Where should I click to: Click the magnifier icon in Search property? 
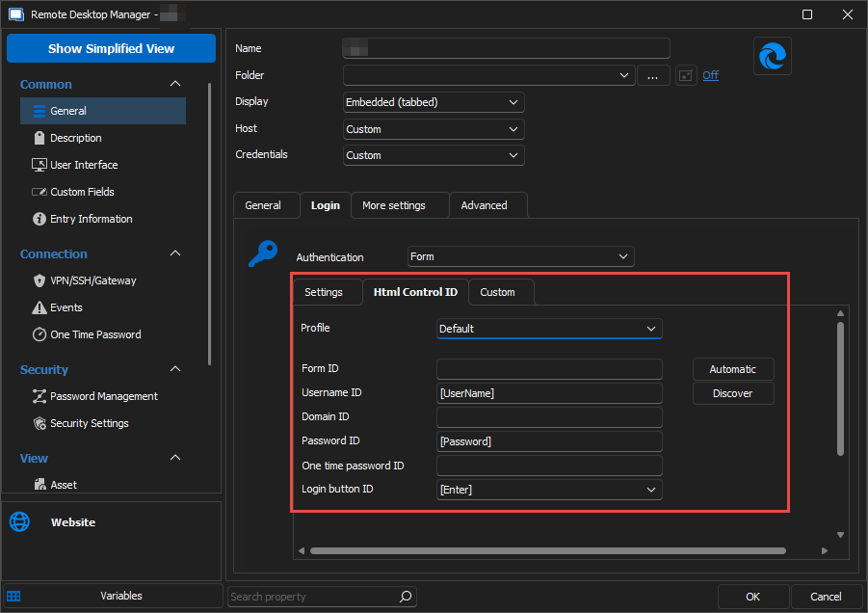click(406, 597)
